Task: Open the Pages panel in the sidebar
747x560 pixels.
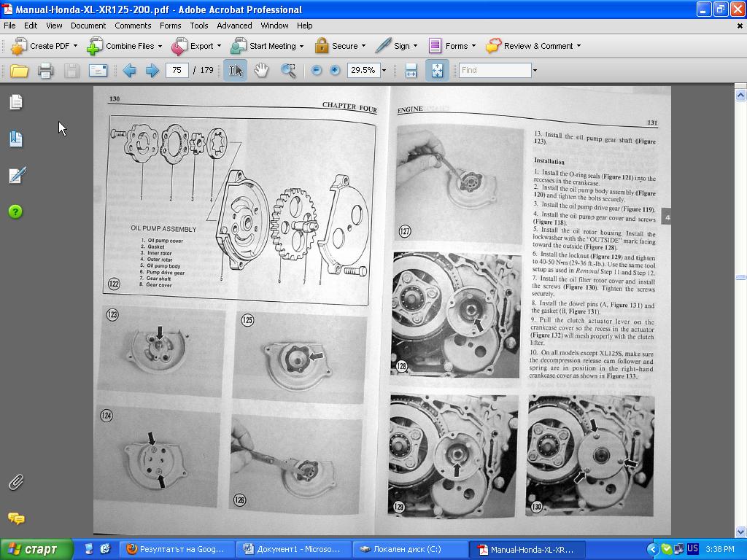Action: pyautogui.click(x=16, y=102)
